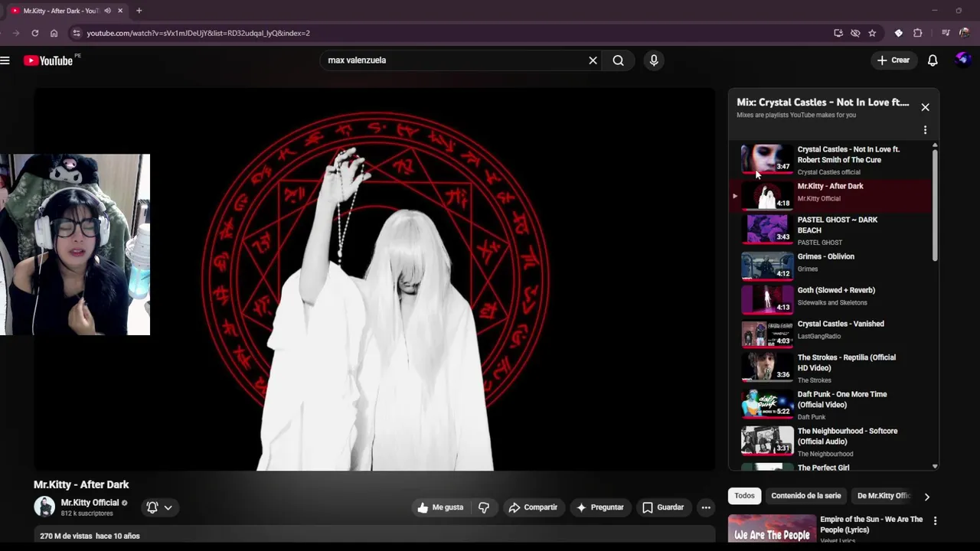Viewport: 980px width, 551px height.
Task: Open a new browser tab
Action: (139, 11)
